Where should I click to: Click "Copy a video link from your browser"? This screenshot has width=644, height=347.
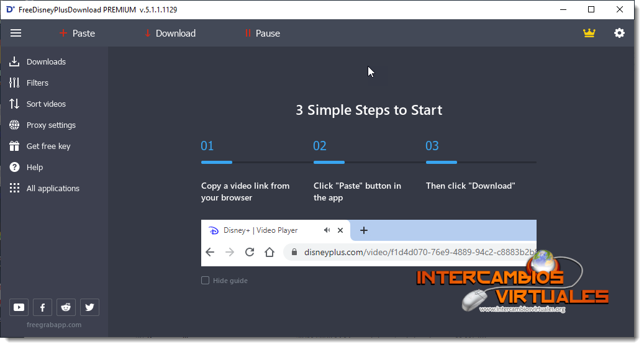[245, 192]
